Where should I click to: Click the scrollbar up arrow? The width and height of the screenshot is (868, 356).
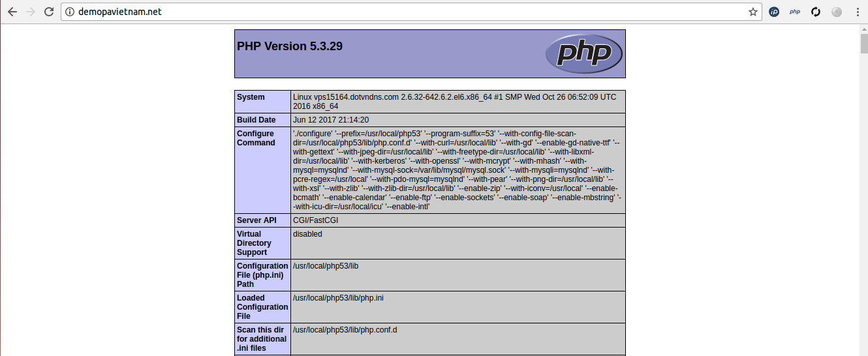point(863,28)
